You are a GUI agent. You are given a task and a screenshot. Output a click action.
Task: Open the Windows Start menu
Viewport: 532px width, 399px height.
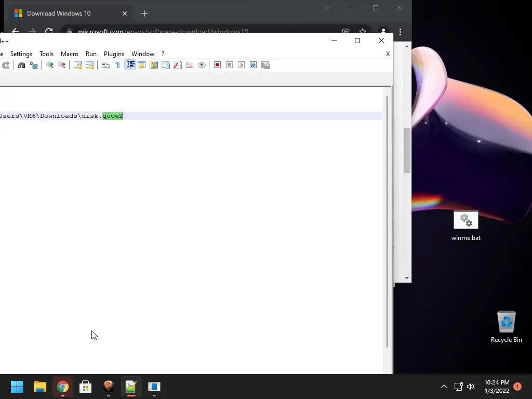[x=17, y=387]
